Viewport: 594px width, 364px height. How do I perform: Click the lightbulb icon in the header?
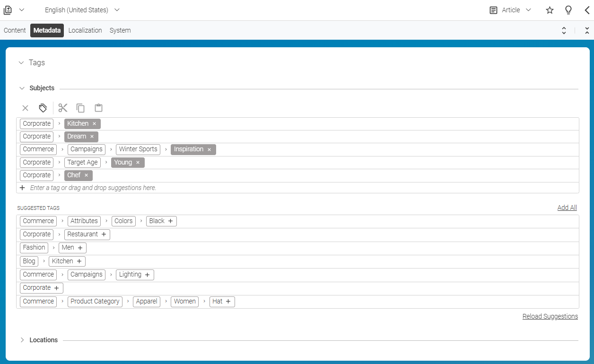pos(568,10)
